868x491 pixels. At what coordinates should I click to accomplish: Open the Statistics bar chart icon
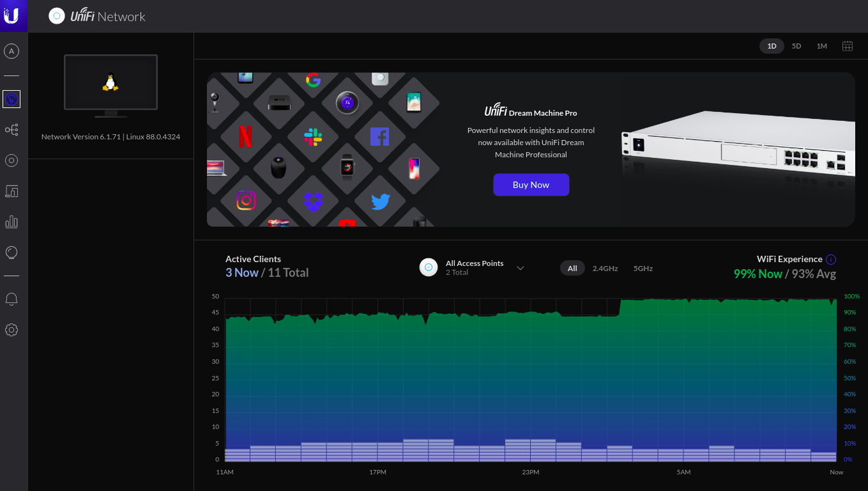[x=11, y=222]
